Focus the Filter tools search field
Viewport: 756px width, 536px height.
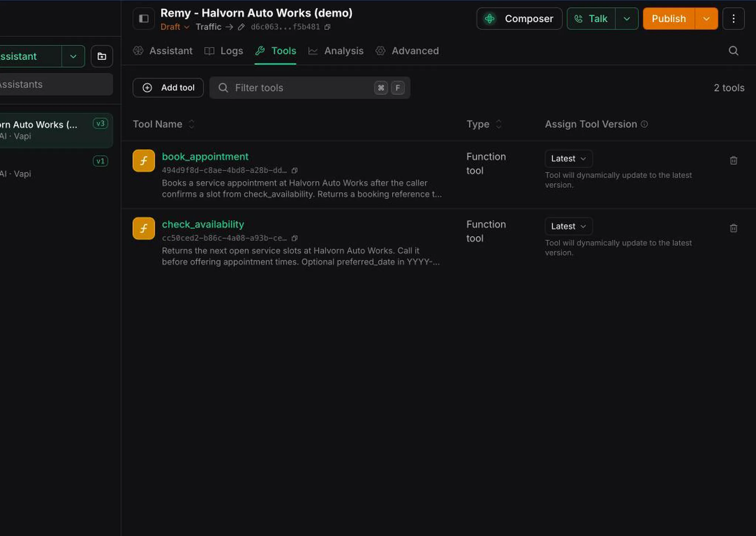click(310, 87)
